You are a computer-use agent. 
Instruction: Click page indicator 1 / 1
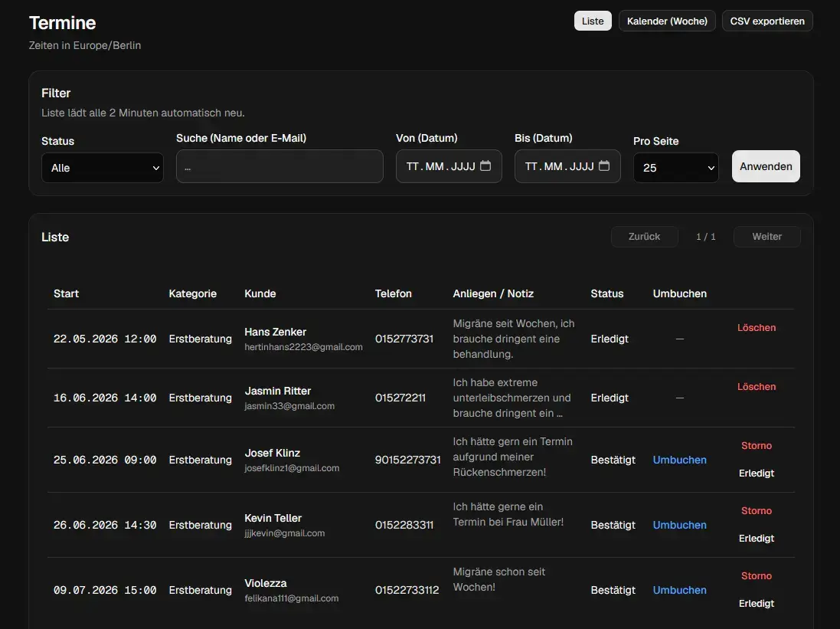(x=705, y=237)
